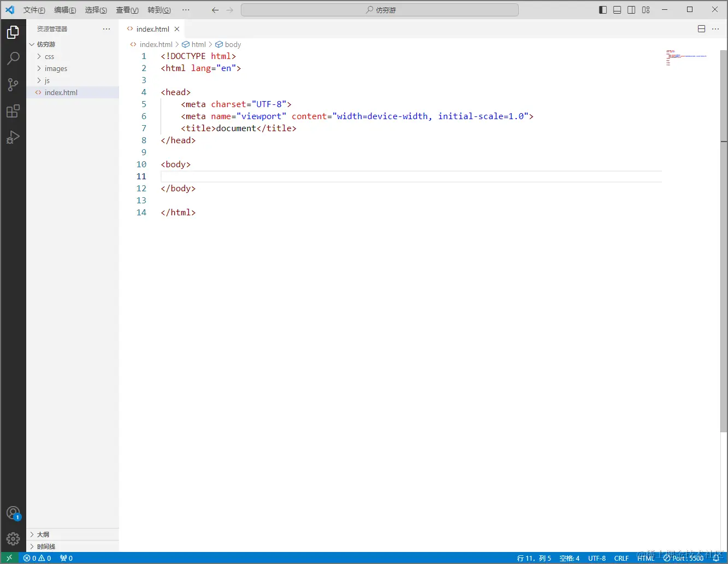Open the 资源管理器 more actions ellipsis
This screenshot has width=728, height=564.
pyautogui.click(x=106, y=29)
